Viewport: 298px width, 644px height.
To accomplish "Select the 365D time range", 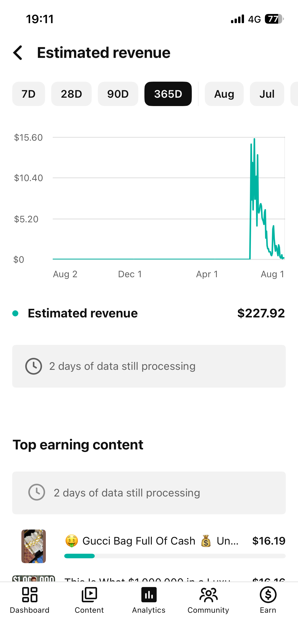I will pyautogui.click(x=168, y=94).
